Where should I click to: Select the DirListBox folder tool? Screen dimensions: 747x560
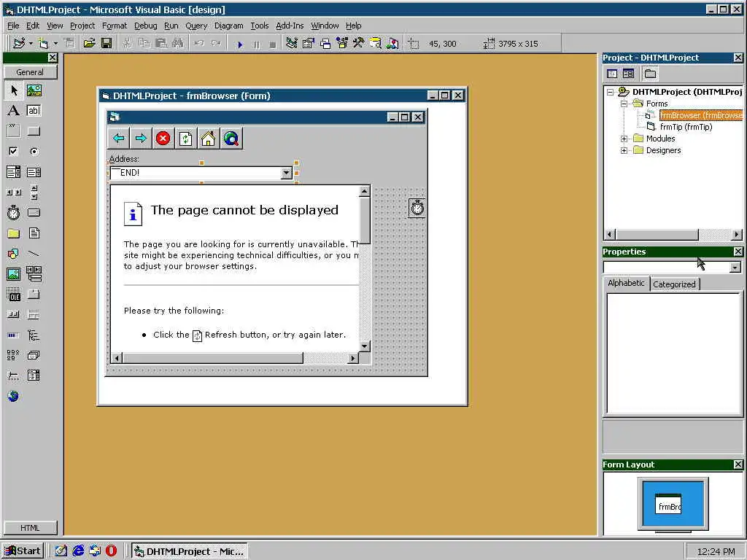point(13,233)
